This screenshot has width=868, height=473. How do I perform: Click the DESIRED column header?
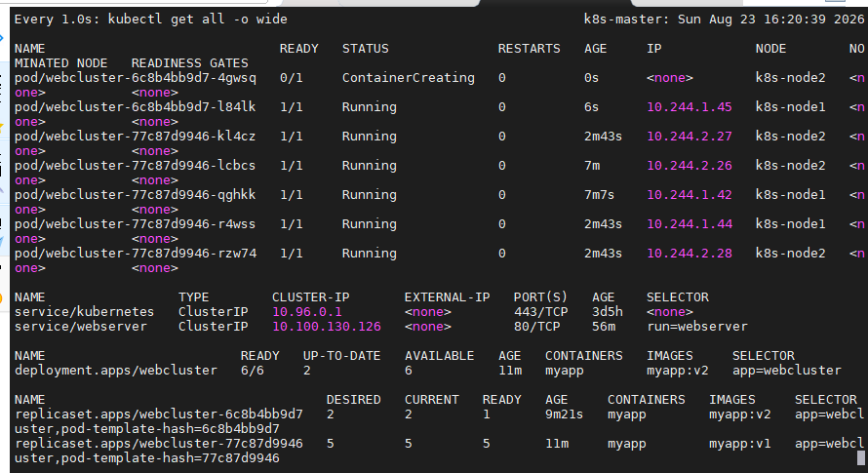point(353,400)
